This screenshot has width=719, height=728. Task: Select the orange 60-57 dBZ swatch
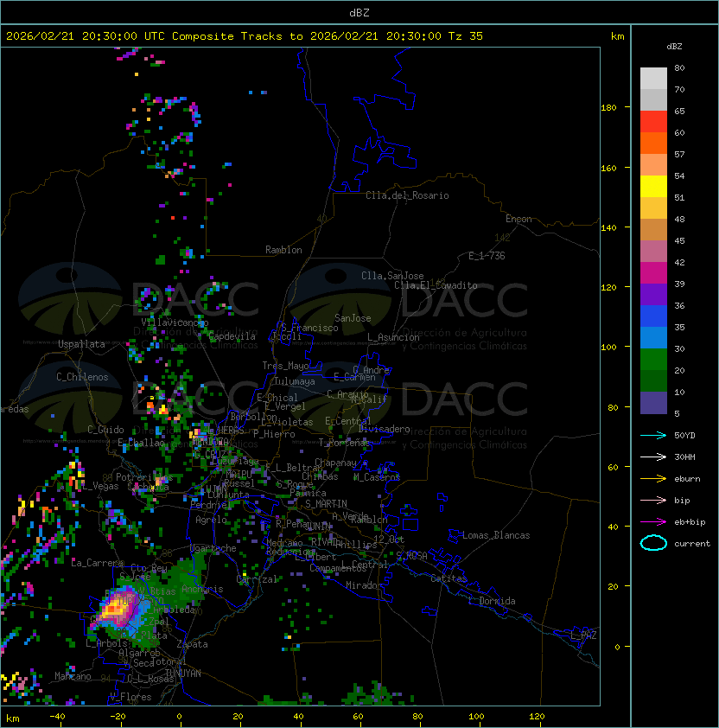[653, 143]
